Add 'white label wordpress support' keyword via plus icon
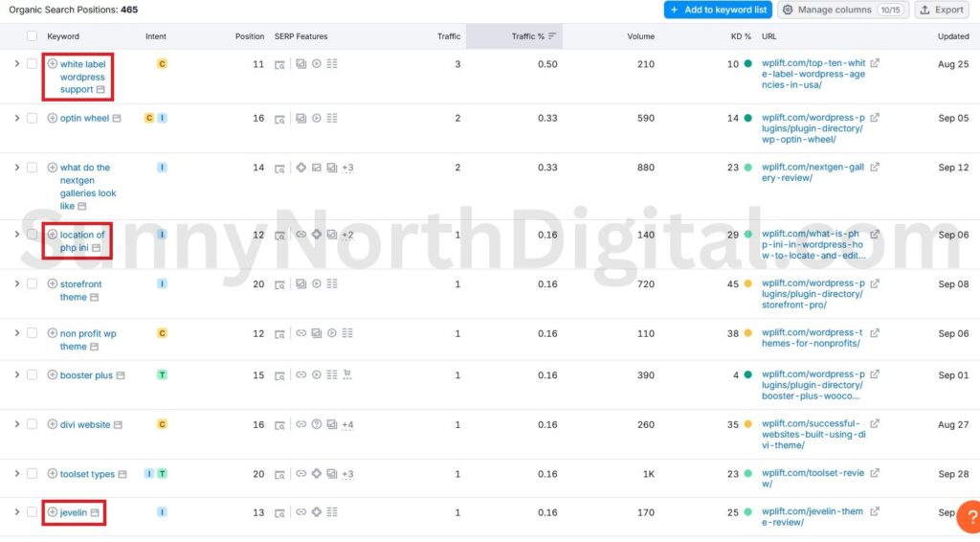The image size is (980, 542). (53, 64)
